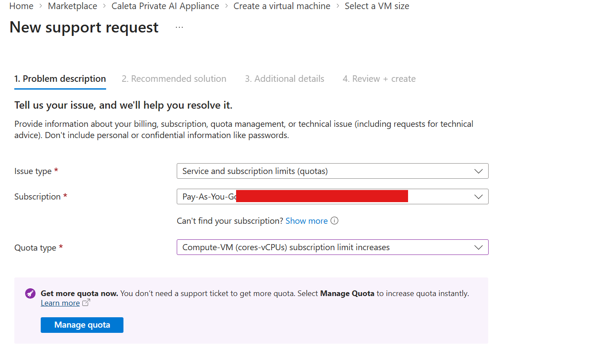The width and height of the screenshot is (590, 364).
Task: Switch to Additional details tab
Action: (285, 79)
